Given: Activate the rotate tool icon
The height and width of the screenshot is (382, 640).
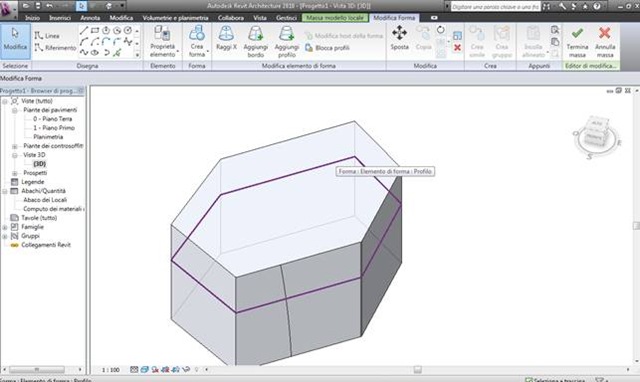Looking at the screenshot, I should [x=440, y=30].
